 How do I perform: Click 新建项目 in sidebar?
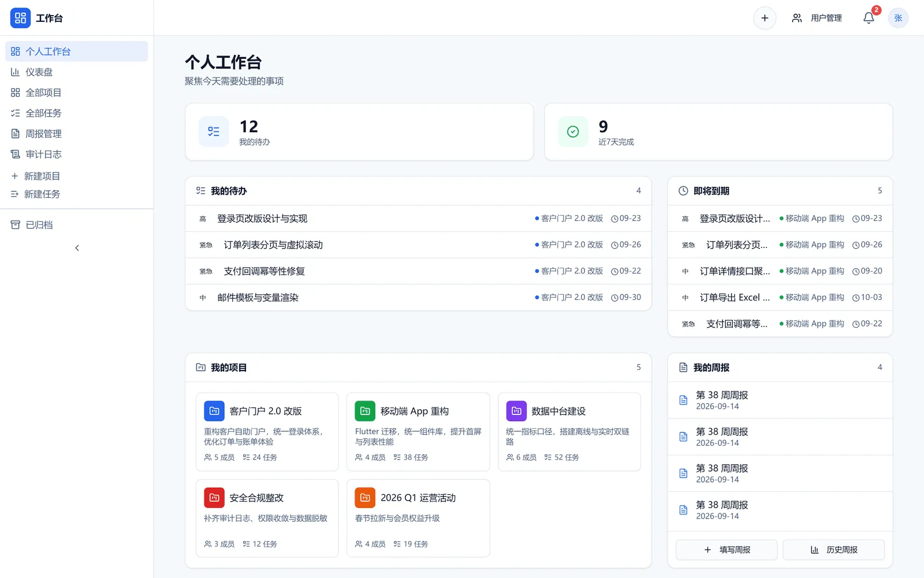click(x=77, y=176)
